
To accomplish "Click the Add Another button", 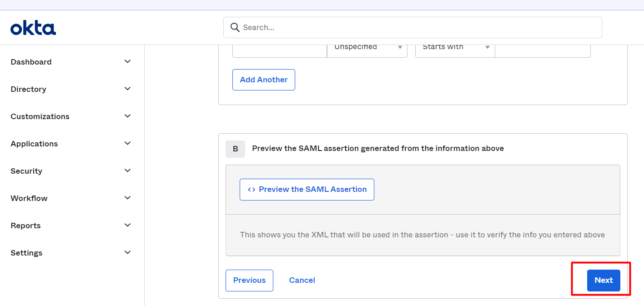I will (264, 80).
